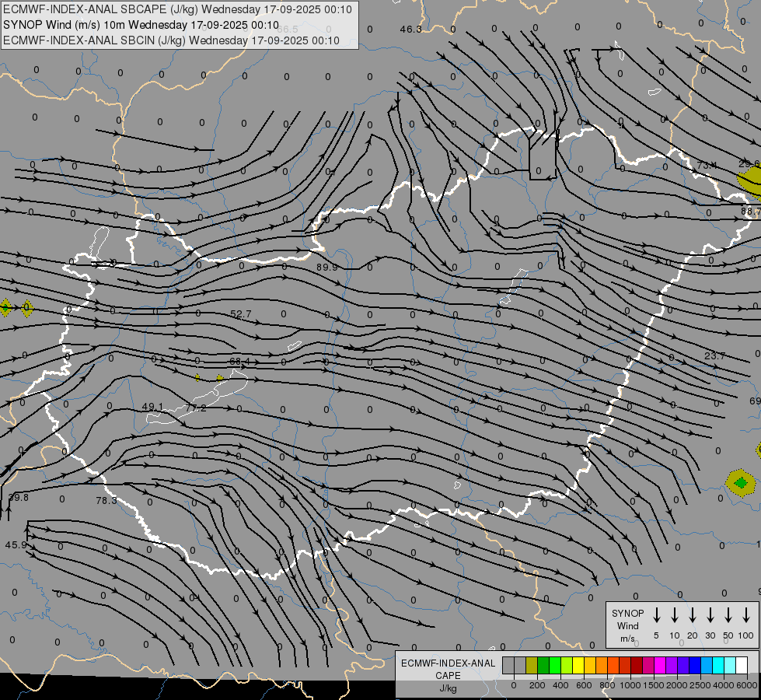The width and height of the screenshot is (761, 700).
Task: Click the 46.3 value on the map
Action: (x=411, y=30)
